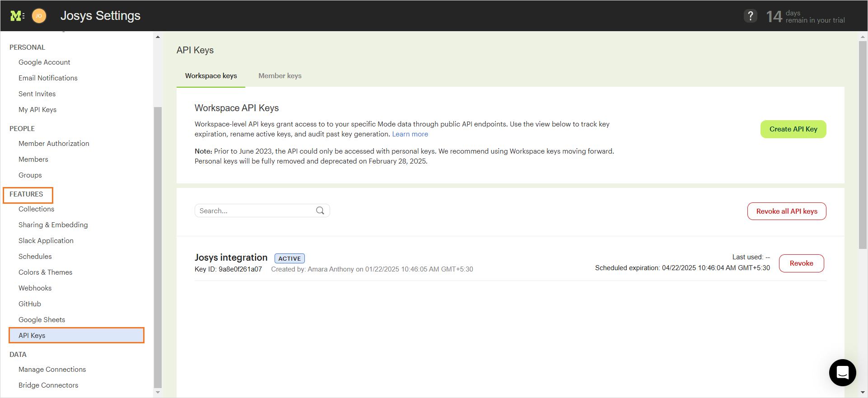The image size is (868, 398).
Task: Click the sidebar scrollbar thumb
Action: click(158, 247)
